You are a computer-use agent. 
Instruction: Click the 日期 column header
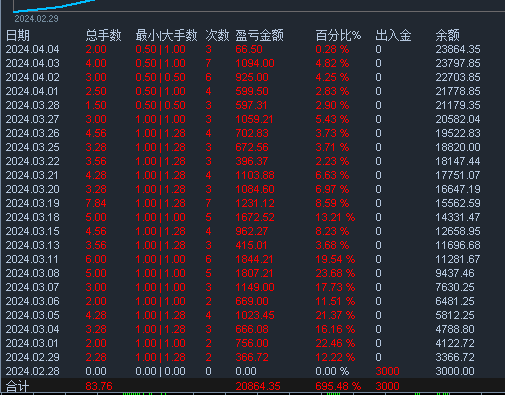[18, 35]
